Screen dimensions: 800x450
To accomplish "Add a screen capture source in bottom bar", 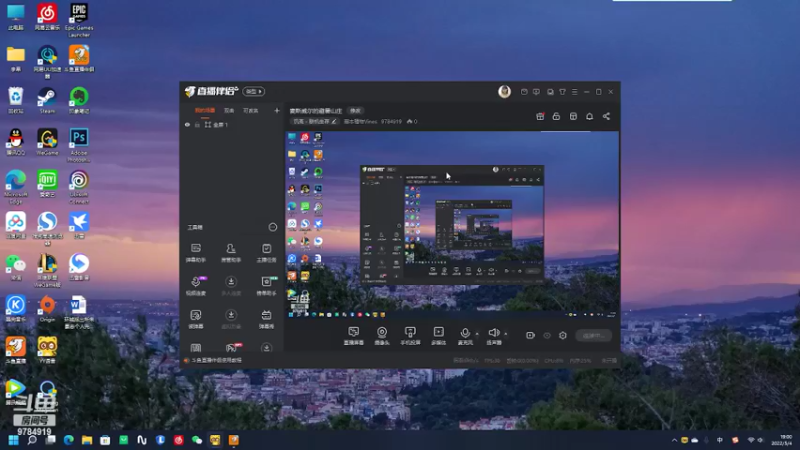I will (354, 336).
